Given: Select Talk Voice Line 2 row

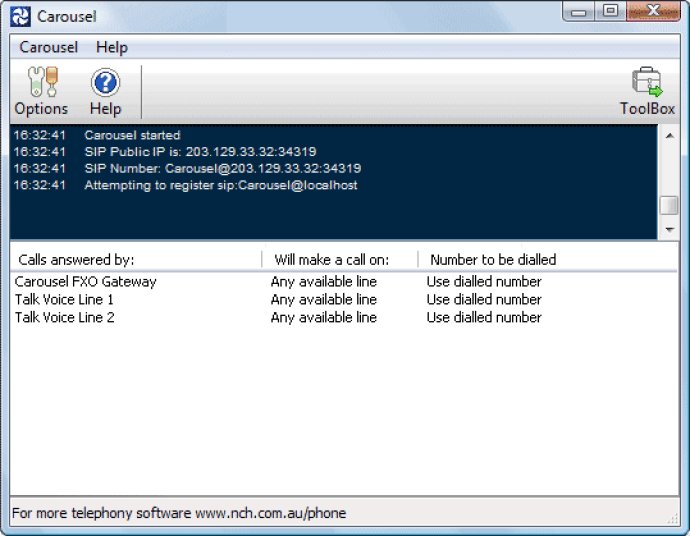Looking at the screenshot, I should (343, 318).
